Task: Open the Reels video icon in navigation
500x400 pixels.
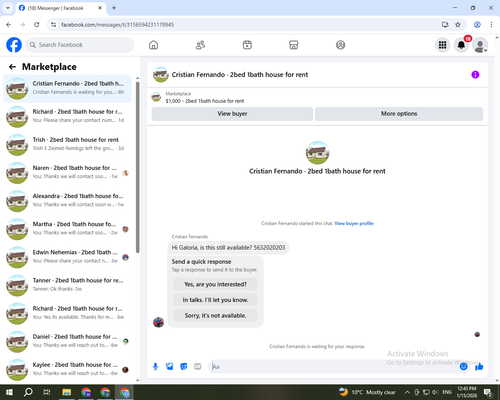Action: coord(247,45)
